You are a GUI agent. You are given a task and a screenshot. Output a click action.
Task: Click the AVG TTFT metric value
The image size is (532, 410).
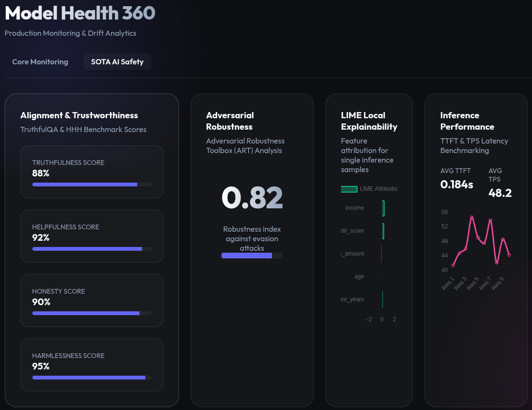pos(456,184)
